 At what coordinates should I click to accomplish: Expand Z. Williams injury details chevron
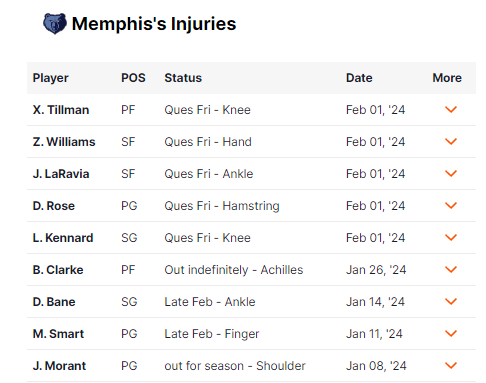[451, 142]
